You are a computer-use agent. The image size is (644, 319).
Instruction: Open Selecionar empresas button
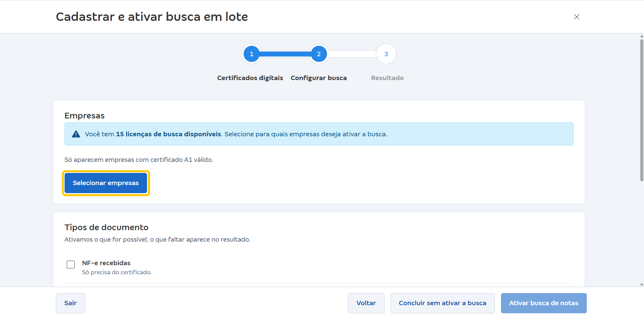pyautogui.click(x=106, y=183)
